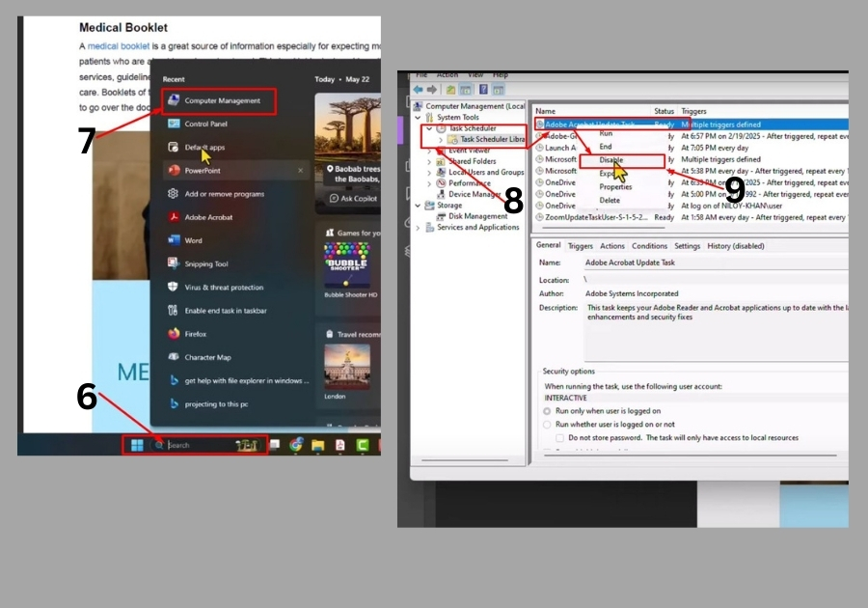Choose Run from the task context menu

[606, 133]
